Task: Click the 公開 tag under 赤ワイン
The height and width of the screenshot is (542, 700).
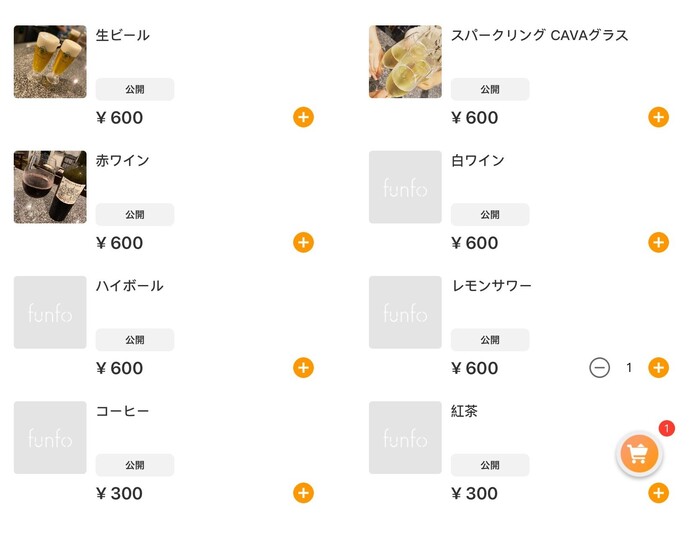Action: coord(135,214)
